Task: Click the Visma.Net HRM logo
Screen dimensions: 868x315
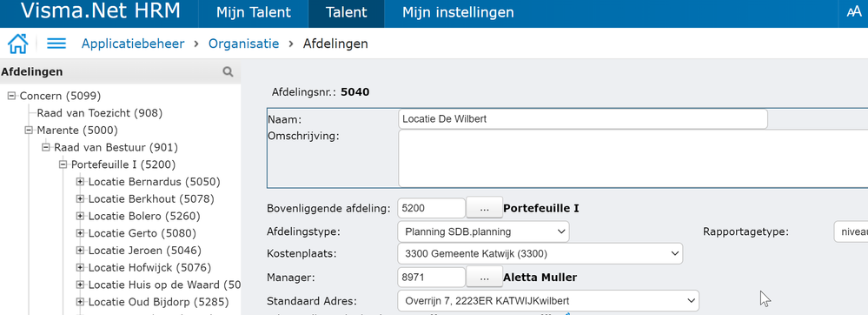Action: [x=101, y=11]
